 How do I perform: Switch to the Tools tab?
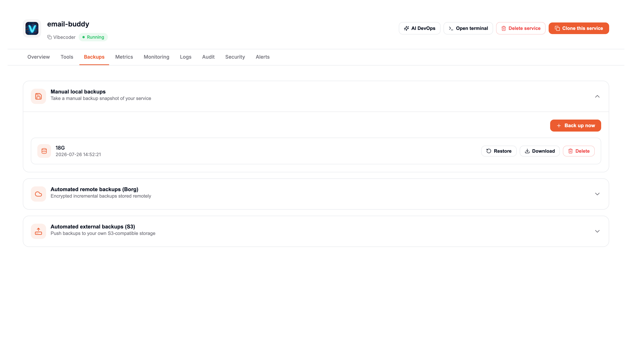[67, 57]
